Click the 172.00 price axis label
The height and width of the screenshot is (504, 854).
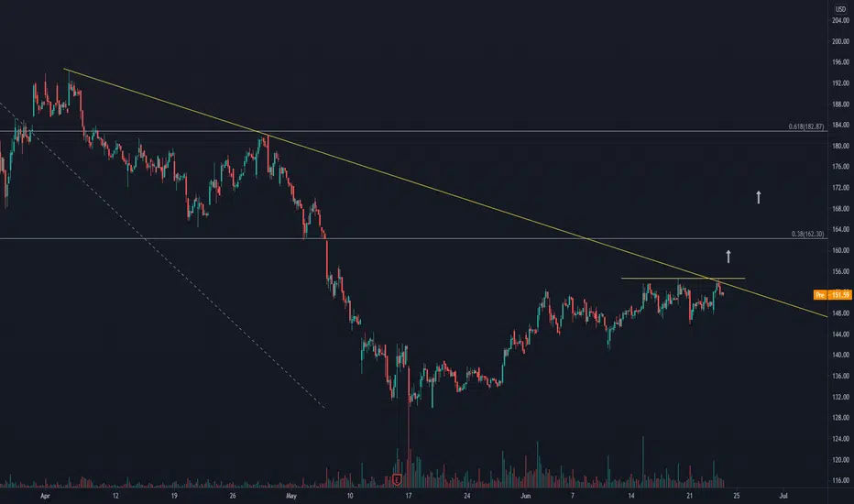click(x=840, y=188)
